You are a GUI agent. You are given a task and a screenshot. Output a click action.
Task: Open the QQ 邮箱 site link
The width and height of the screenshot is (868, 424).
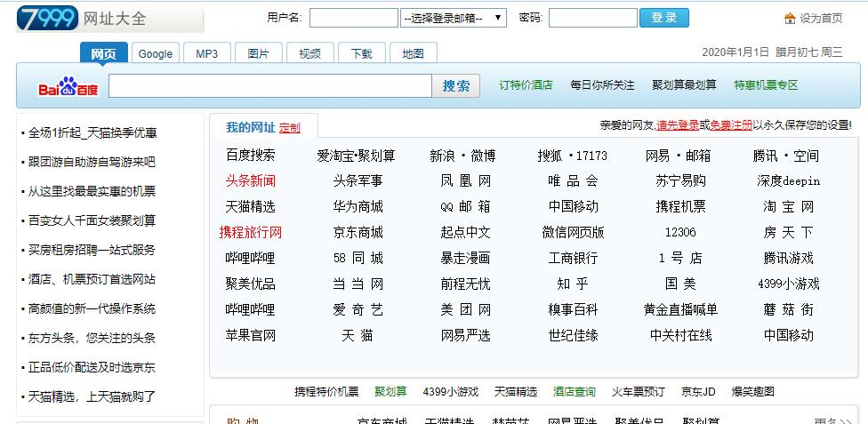[x=465, y=207]
